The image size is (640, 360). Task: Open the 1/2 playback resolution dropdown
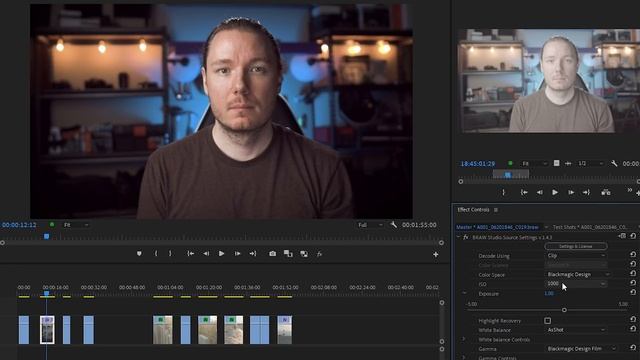590,164
